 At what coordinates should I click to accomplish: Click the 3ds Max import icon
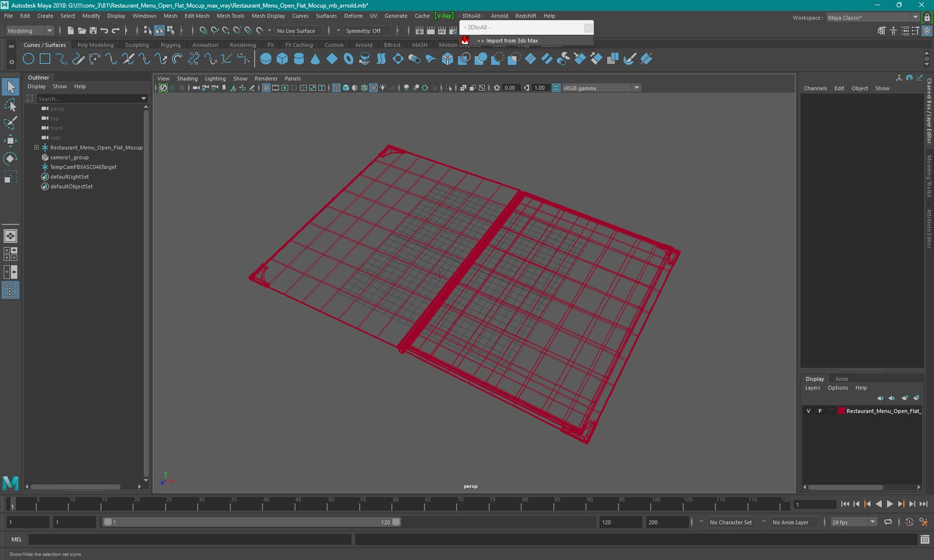pyautogui.click(x=465, y=40)
